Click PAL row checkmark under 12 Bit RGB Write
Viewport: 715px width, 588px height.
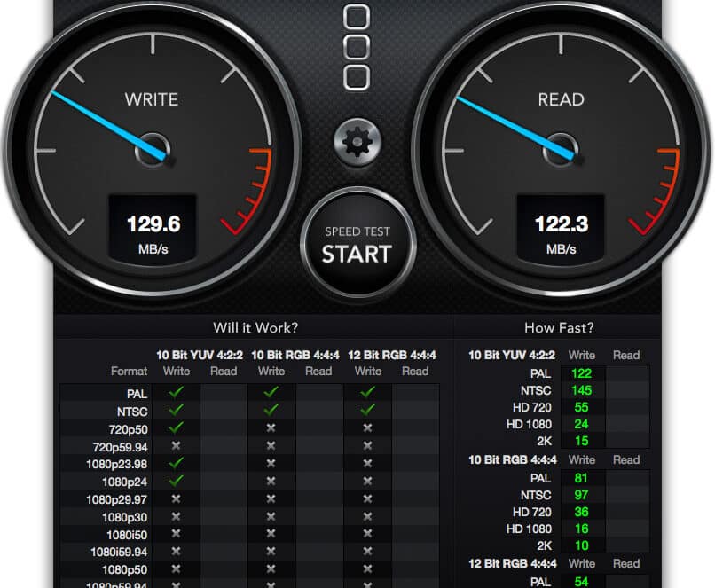point(367,392)
